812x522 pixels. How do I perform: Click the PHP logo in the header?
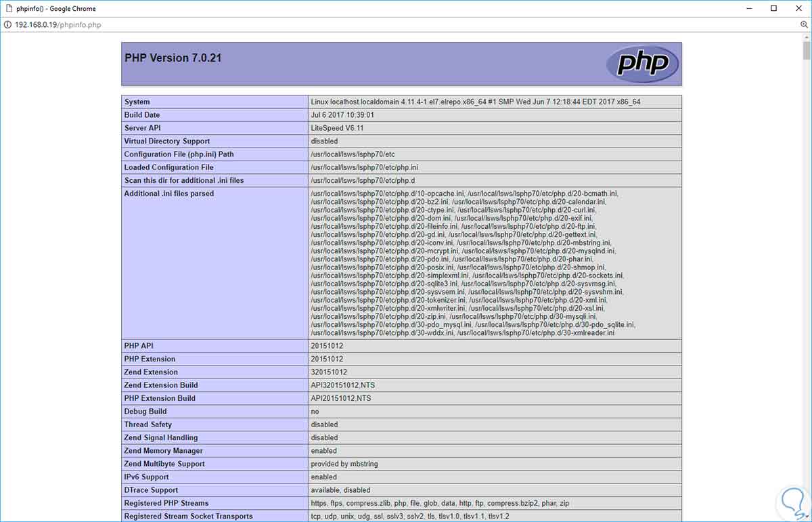tap(642, 64)
